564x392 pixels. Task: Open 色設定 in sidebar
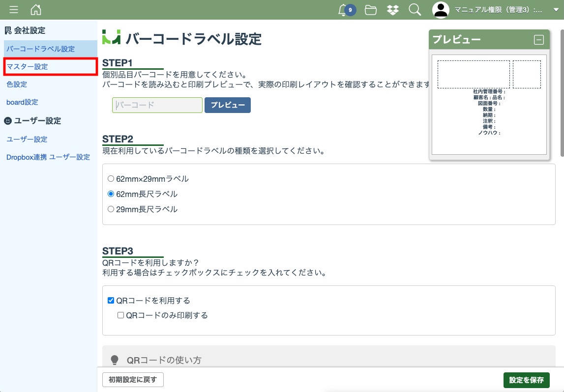click(17, 84)
